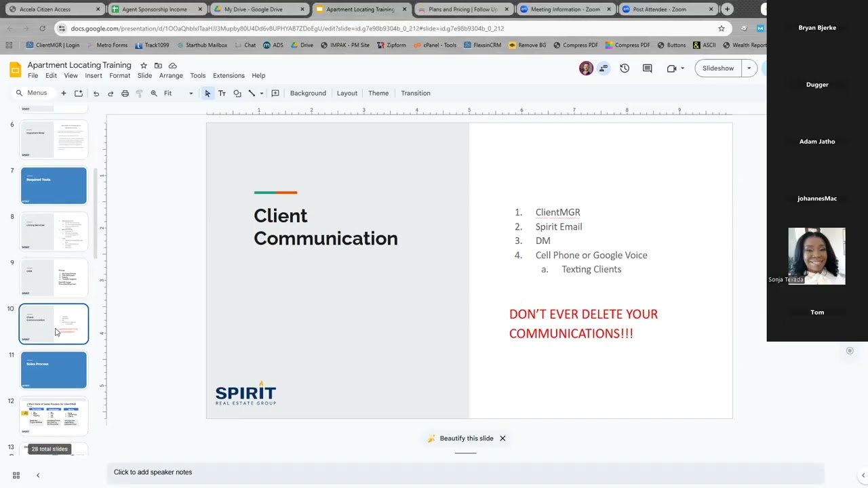
Task: Expand the Slideshow options dropdown arrow
Action: pyautogui.click(x=749, y=68)
